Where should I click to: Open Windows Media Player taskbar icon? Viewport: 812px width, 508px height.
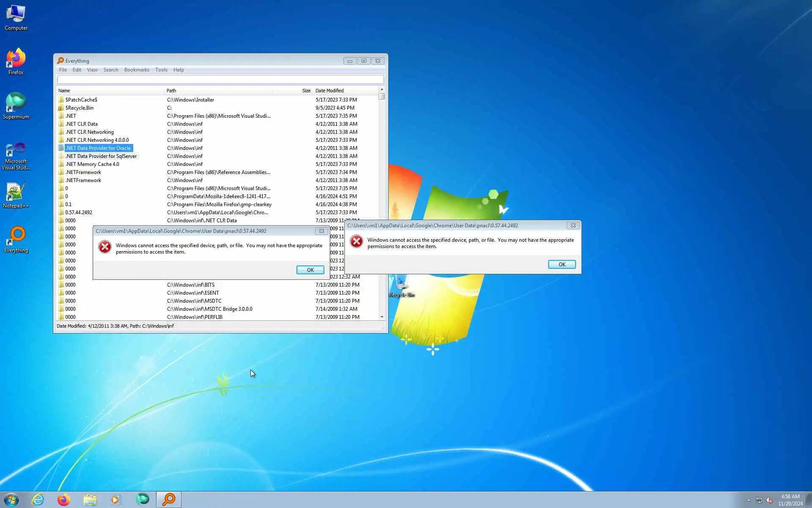point(115,500)
